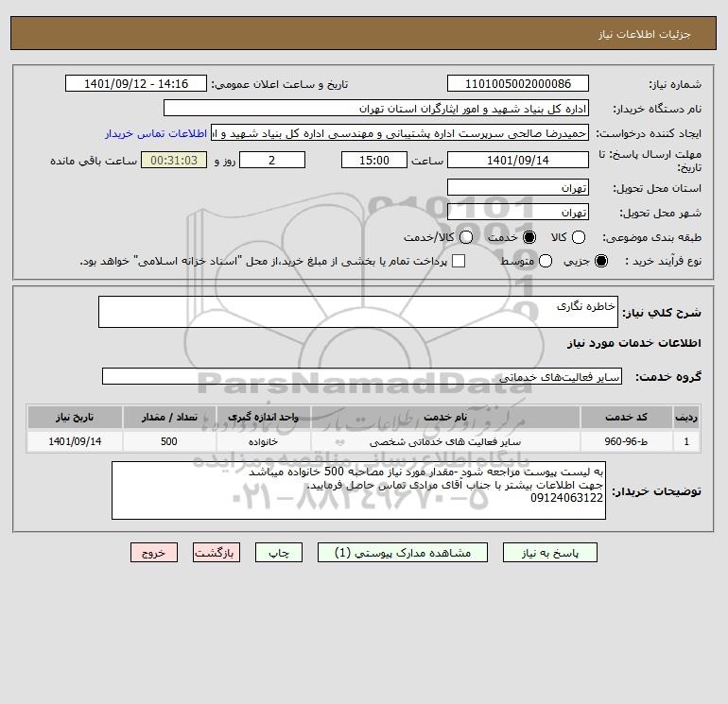Click phone number 09124063122 in notes
This screenshot has width=728, height=704.
pos(566,498)
